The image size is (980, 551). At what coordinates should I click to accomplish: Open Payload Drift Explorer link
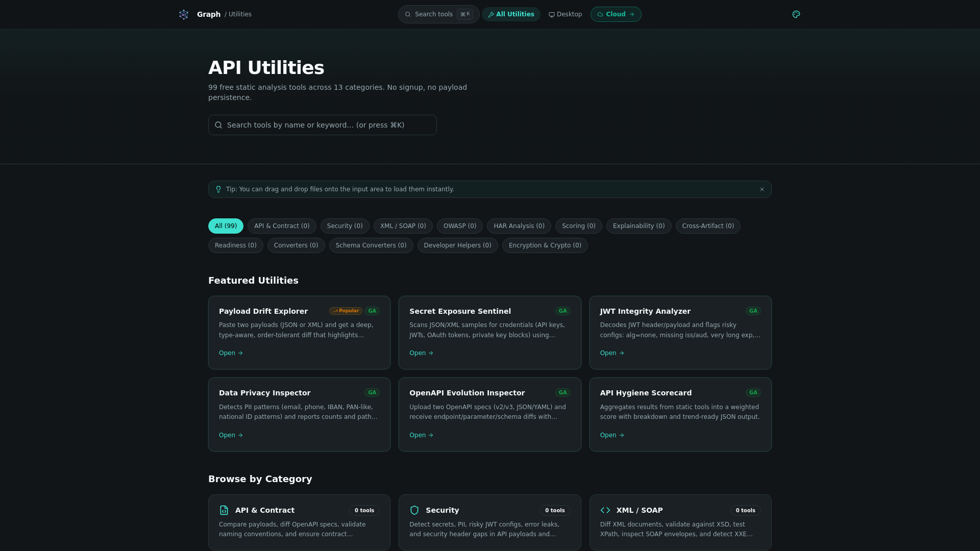point(231,353)
